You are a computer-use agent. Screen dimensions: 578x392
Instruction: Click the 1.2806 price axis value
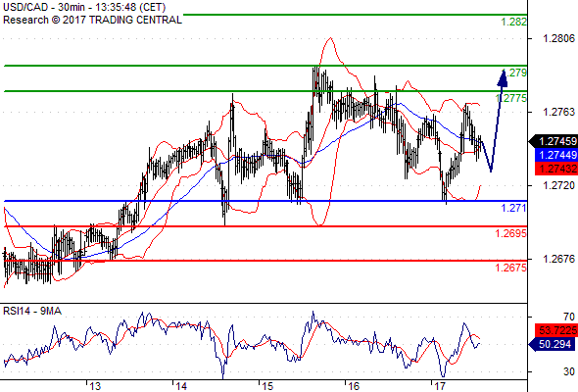tap(558, 38)
